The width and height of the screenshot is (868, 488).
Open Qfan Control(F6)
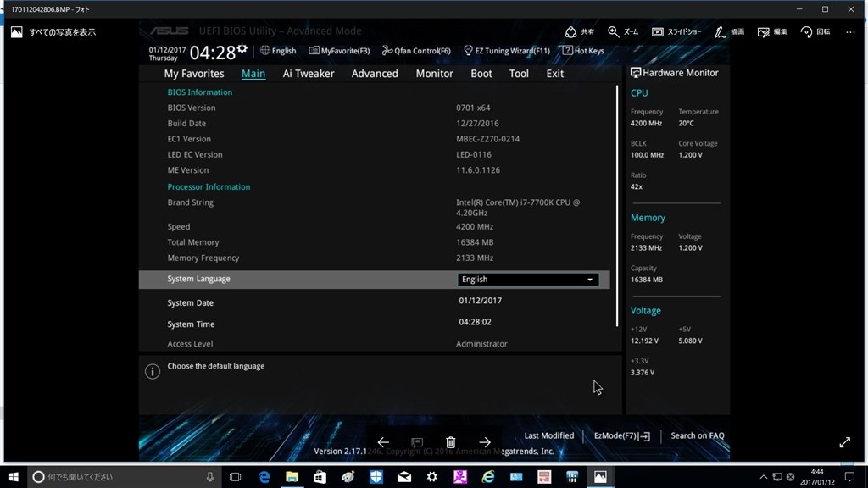pos(416,50)
